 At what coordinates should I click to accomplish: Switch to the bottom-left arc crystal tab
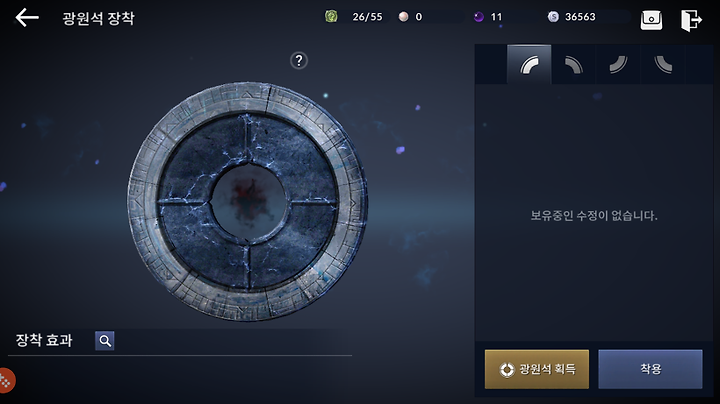pyautogui.click(x=663, y=64)
